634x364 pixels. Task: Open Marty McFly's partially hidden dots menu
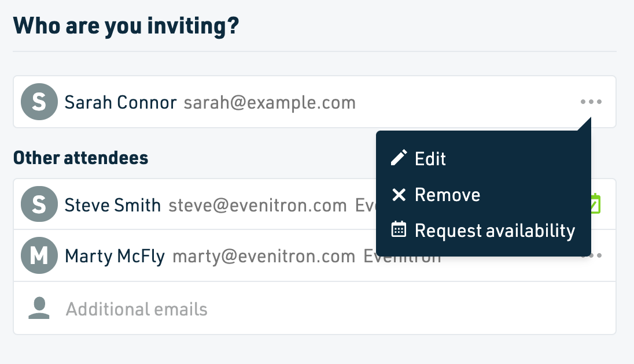tap(596, 255)
